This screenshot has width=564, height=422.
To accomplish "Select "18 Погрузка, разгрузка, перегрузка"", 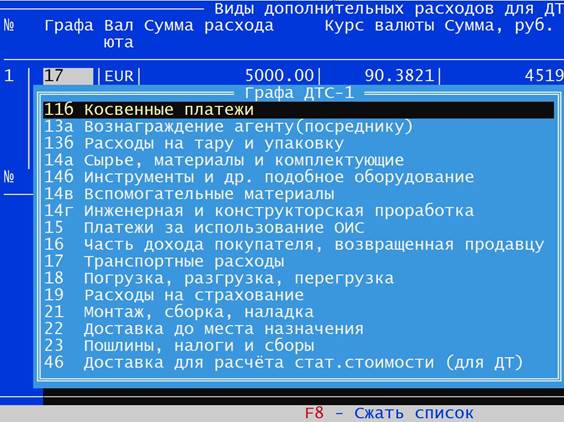I will [x=299, y=278].
